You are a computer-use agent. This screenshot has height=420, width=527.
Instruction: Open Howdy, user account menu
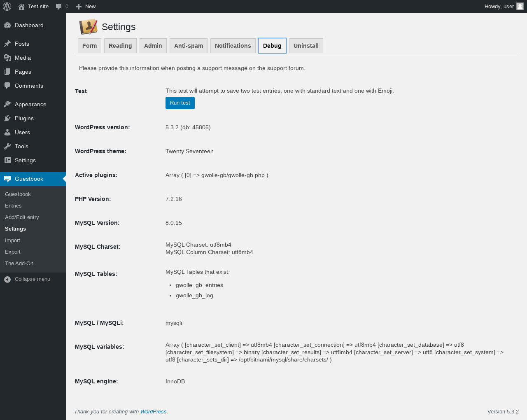tap(504, 7)
